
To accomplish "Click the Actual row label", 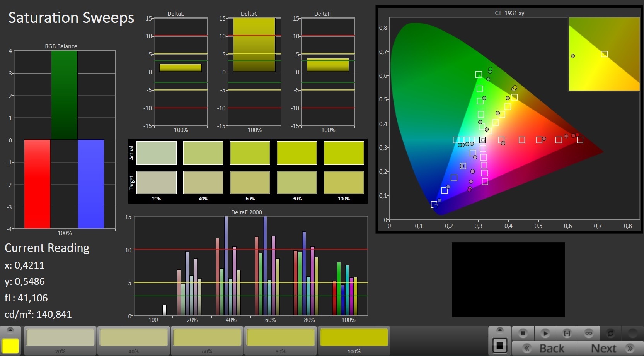I will (x=131, y=153).
